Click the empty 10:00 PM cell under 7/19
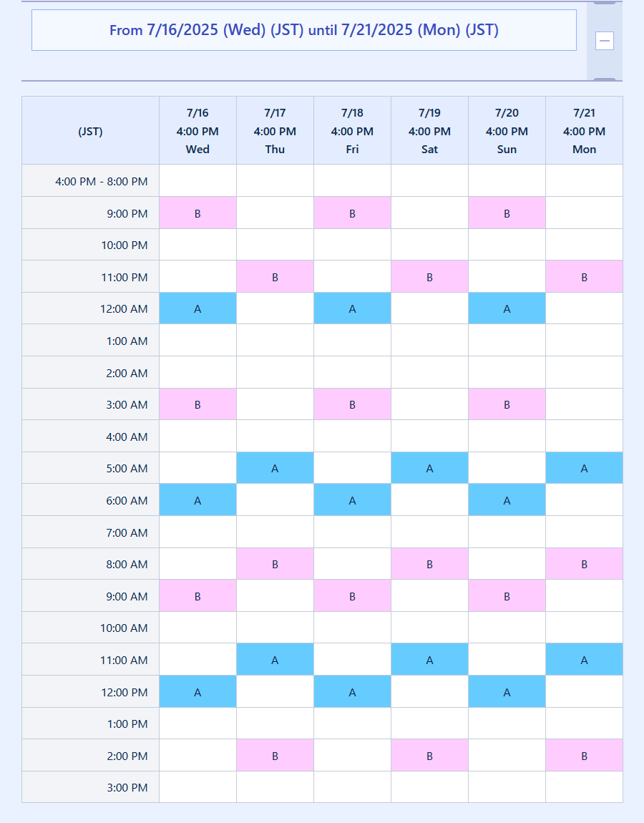The image size is (644, 823). tap(429, 245)
